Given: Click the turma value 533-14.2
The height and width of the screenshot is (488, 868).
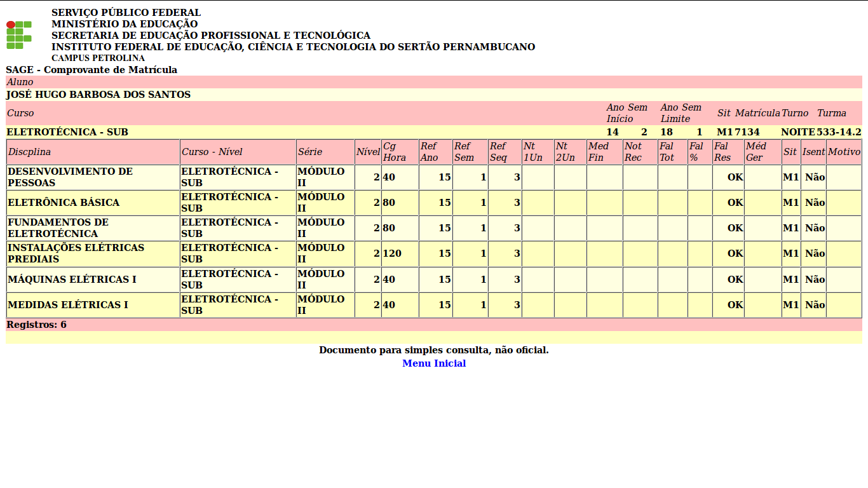Looking at the screenshot, I should click(839, 132).
